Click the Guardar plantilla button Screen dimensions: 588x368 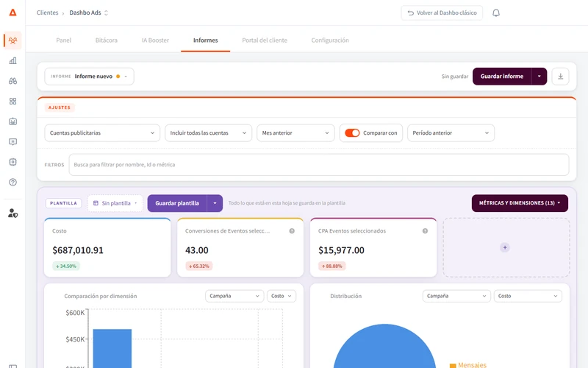coord(177,203)
